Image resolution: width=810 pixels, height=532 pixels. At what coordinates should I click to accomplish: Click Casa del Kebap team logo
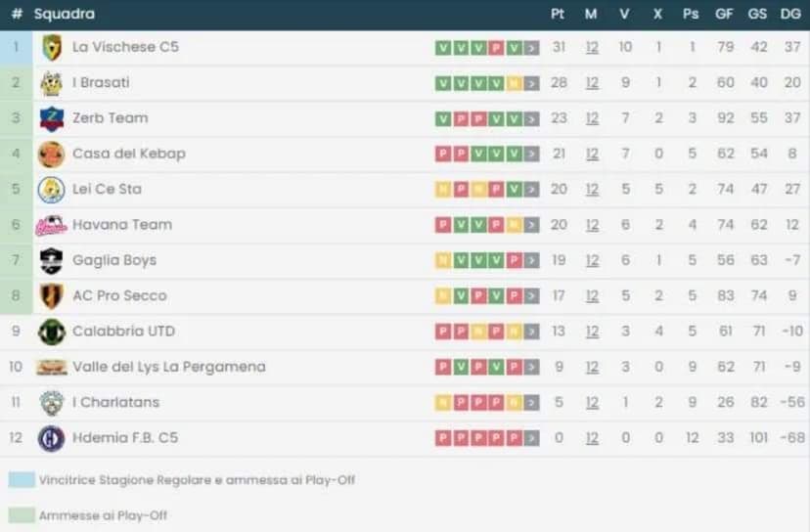point(51,155)
